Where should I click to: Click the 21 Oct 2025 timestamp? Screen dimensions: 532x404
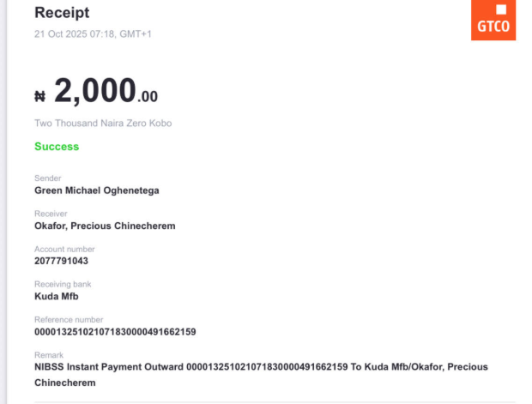tap(93, 33)
